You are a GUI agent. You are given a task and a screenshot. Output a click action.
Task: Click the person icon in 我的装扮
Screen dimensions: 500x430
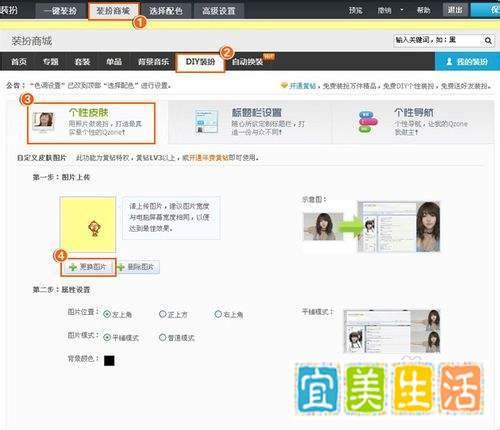(449, 61)
